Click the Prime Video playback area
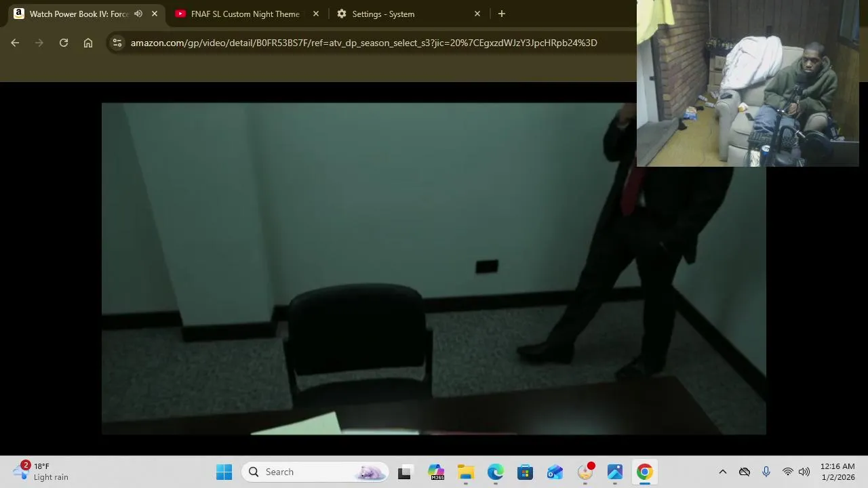Viewport: 868px width, 488px height. click(x=434, y=268)
